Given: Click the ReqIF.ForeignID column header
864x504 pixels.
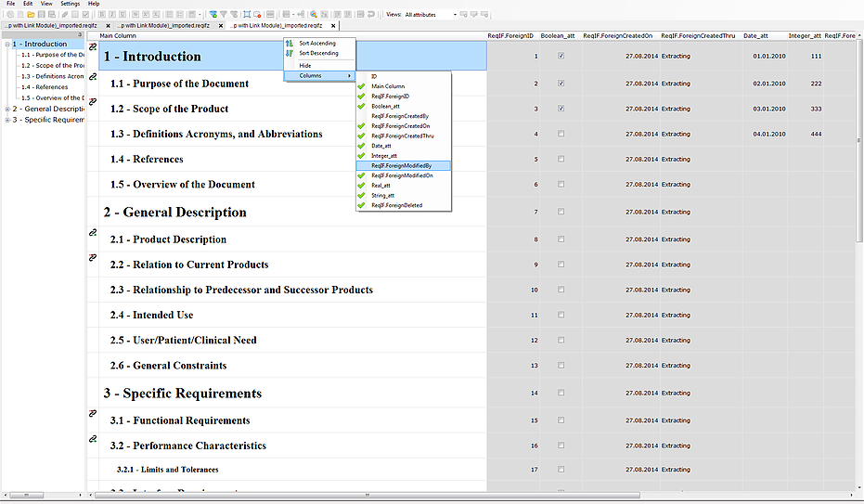Looking at the screenshot, I should [510, 36].
